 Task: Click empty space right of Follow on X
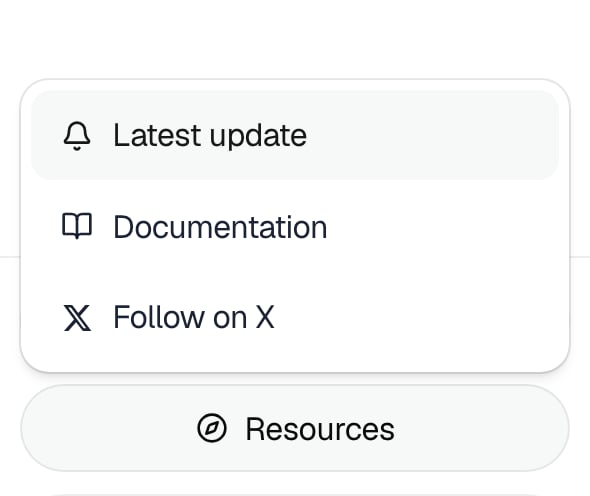(x=418, y=318)
